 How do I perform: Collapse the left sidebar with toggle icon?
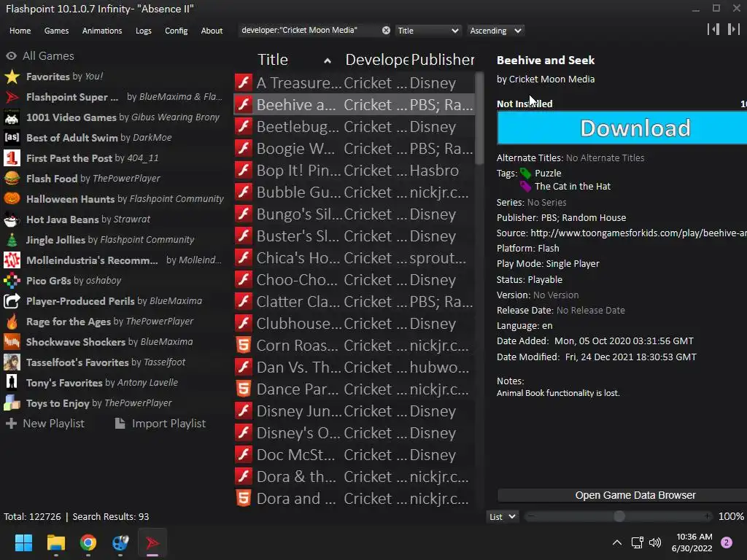coord(713,29)
